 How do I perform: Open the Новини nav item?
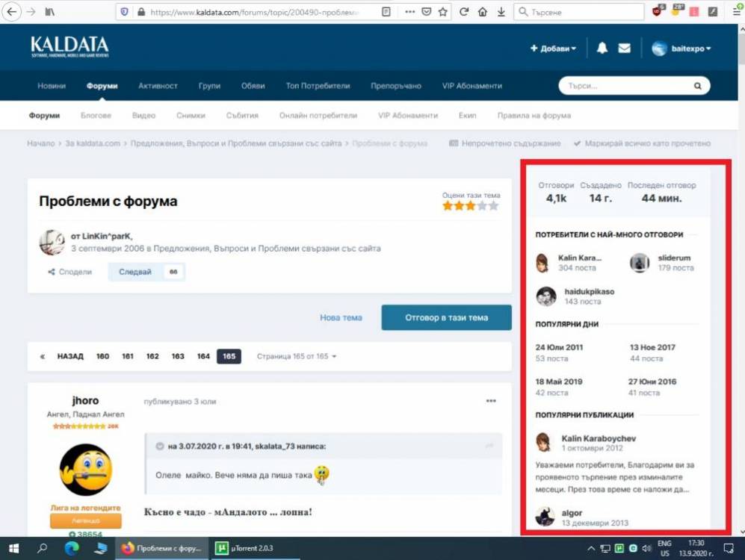52,86
